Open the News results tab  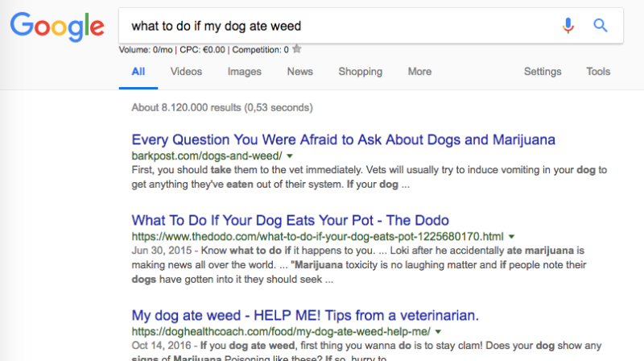(300, 72)
